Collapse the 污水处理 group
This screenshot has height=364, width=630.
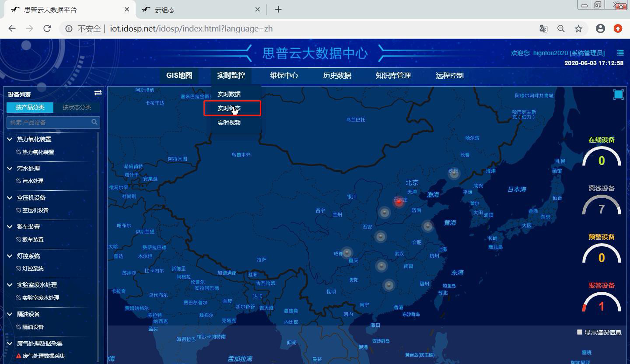(10, 168)
